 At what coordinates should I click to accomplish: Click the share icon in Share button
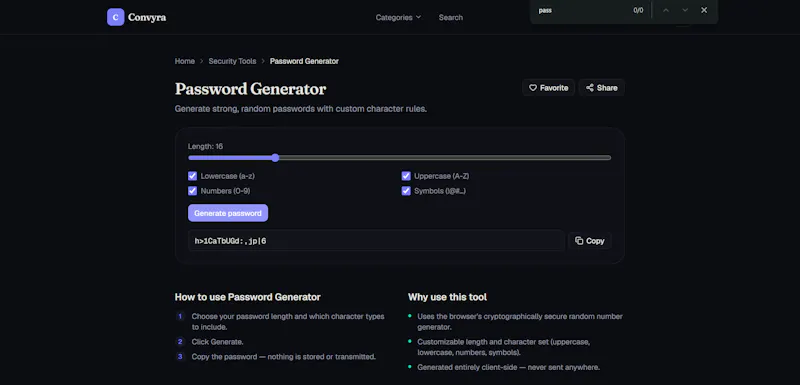pyautogui.click(x=590, y=88)
